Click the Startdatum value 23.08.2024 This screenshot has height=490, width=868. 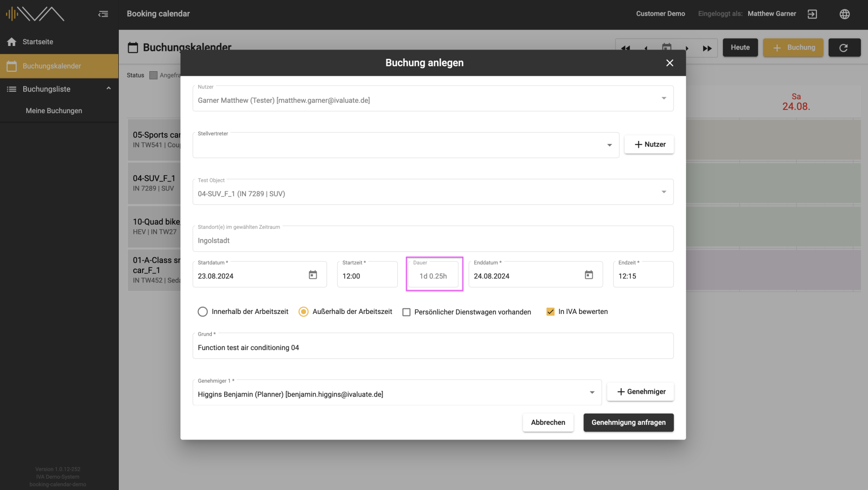coord(215,276)
